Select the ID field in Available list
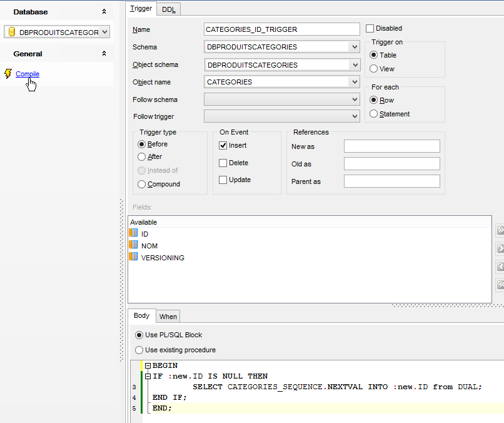504x423 pixels. (x=144, y=234)
